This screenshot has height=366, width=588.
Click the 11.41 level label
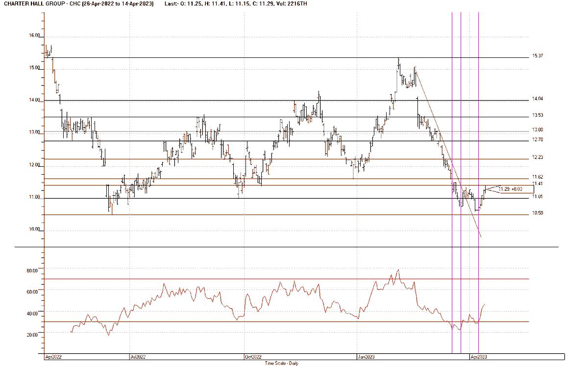point(538,183)
